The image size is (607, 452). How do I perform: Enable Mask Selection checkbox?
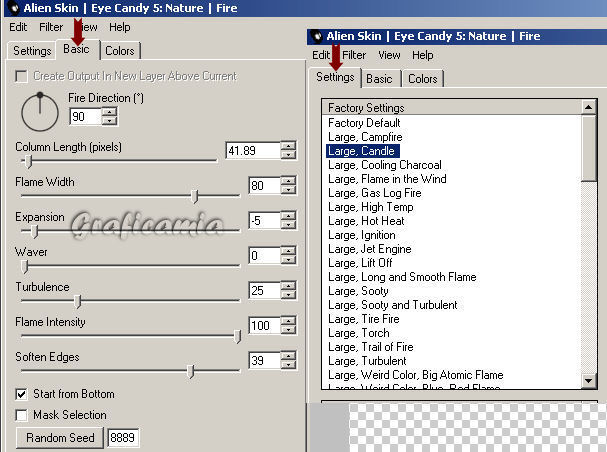(x=21, y=415)
